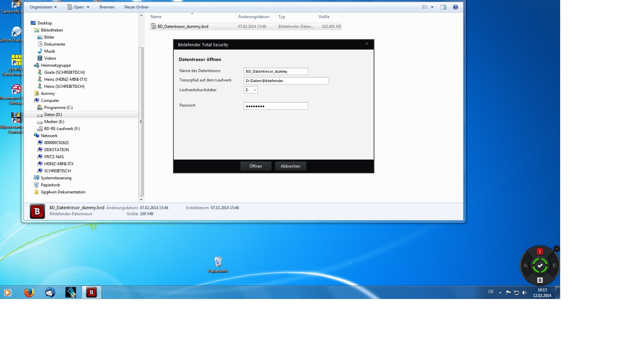Open Systemsteuerung in the tree
Viewport: 644px width, 362px height.
(56, 178)
